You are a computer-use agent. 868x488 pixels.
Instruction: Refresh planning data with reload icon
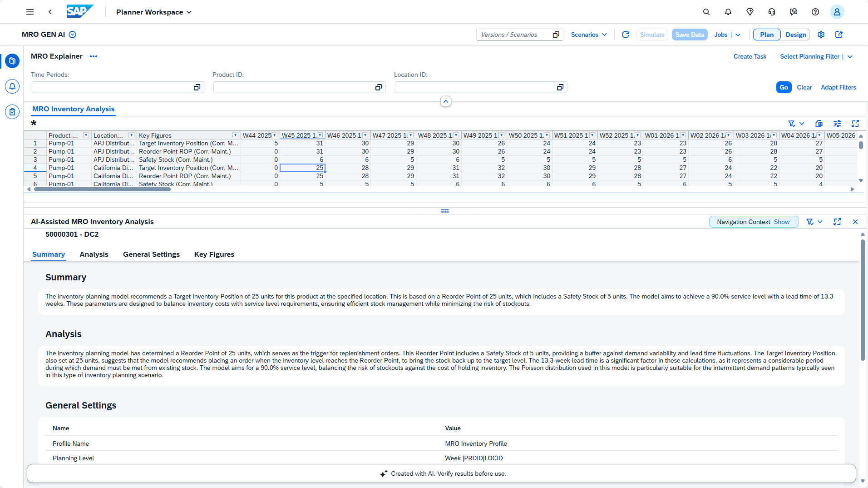point(626,35)
